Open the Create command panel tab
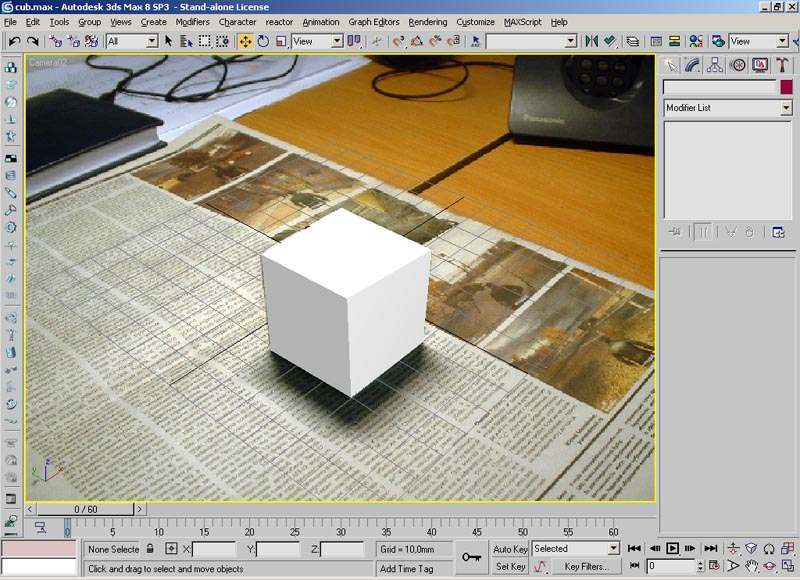The width and height of the screenshot is (800, 580). pos(671,65)
